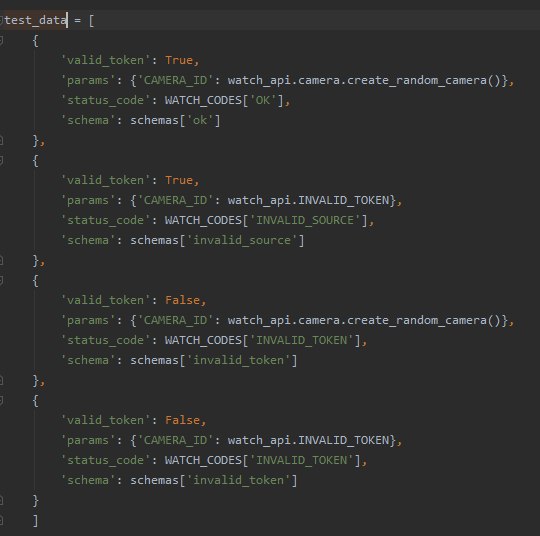Click schemas on the line with 'invalid_source'
This screenshot has height=536, width=540.
click(154, 240)
